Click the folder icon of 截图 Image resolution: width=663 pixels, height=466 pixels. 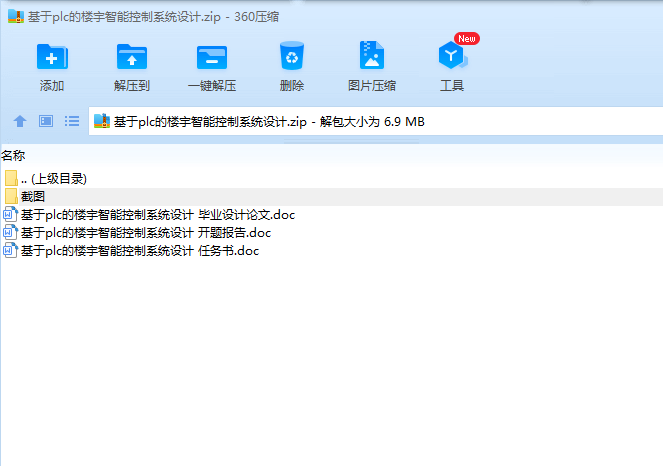coord(11,197)
